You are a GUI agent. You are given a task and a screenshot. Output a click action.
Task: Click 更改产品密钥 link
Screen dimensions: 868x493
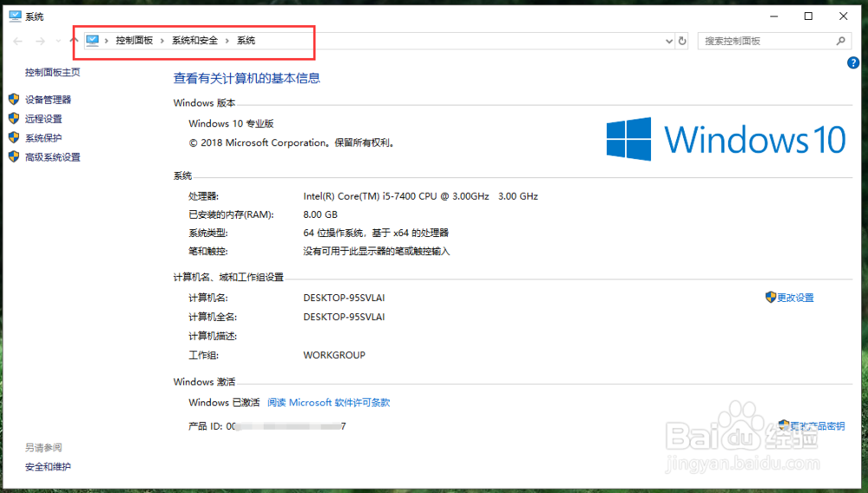[817, 426]
